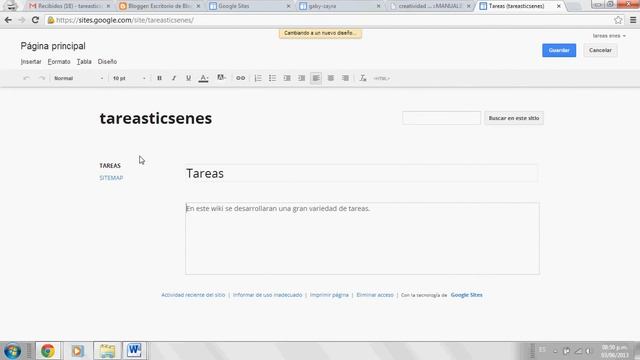Image resolution: width=640 pixels, height=360 pixels.
Task: Click the Eliminar acceso link
Action: pyautogui.click(x=375, y=295)
